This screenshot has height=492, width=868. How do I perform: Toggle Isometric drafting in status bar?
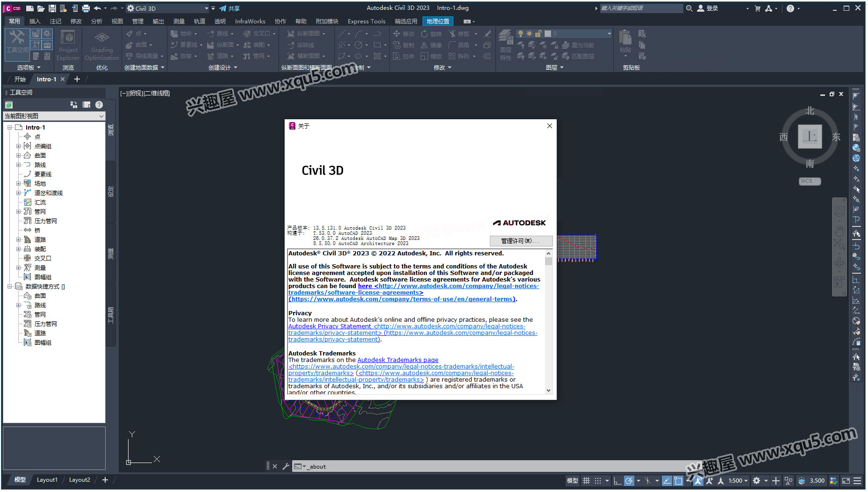[x=648, y=480]
